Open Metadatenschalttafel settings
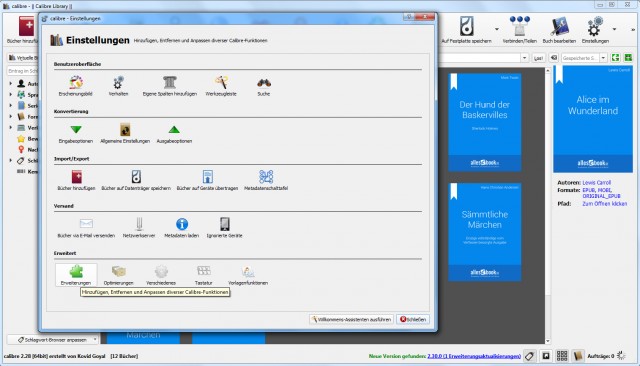Image resolution: width=640 pixels, height=366 pixels. 266,181
